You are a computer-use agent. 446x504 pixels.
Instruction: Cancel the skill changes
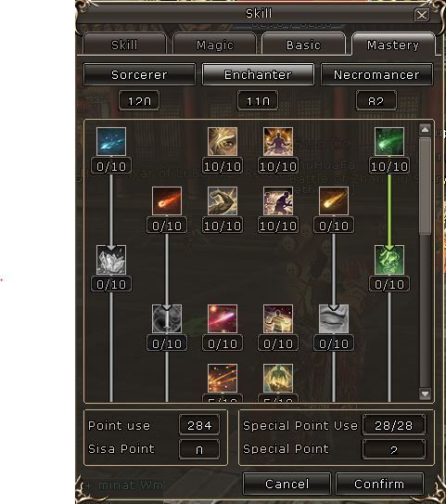[x=287, y=484]
